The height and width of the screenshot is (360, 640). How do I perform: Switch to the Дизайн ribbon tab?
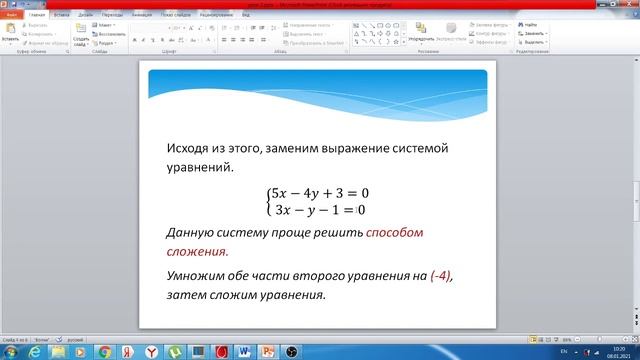(x=85, y=15)
